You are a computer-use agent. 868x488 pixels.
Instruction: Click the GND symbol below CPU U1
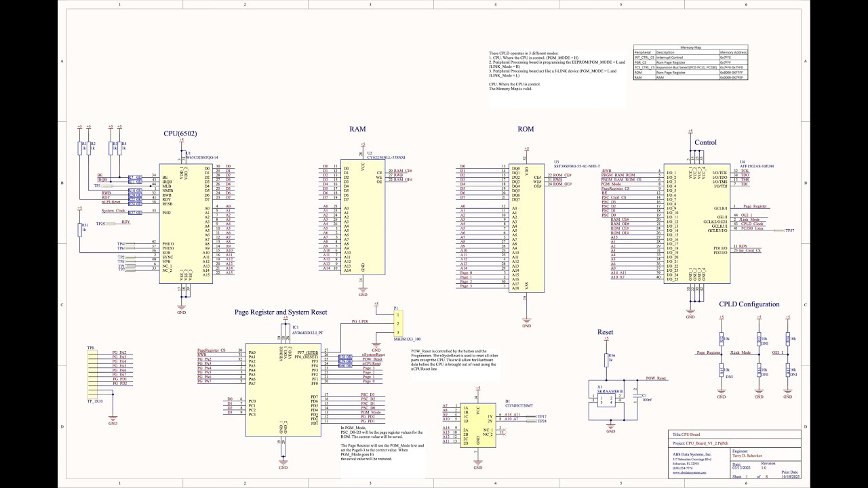click(181, 310)
